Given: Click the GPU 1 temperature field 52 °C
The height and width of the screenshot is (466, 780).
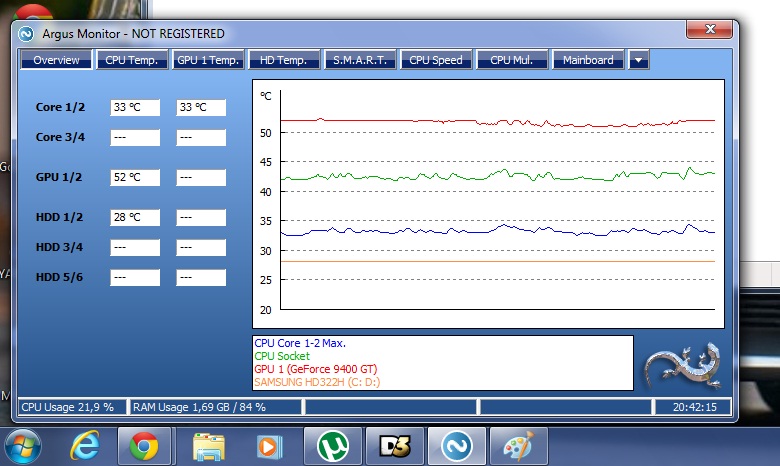Looking at the screenshot, I should pyautogui.click(x=135, y=177).
